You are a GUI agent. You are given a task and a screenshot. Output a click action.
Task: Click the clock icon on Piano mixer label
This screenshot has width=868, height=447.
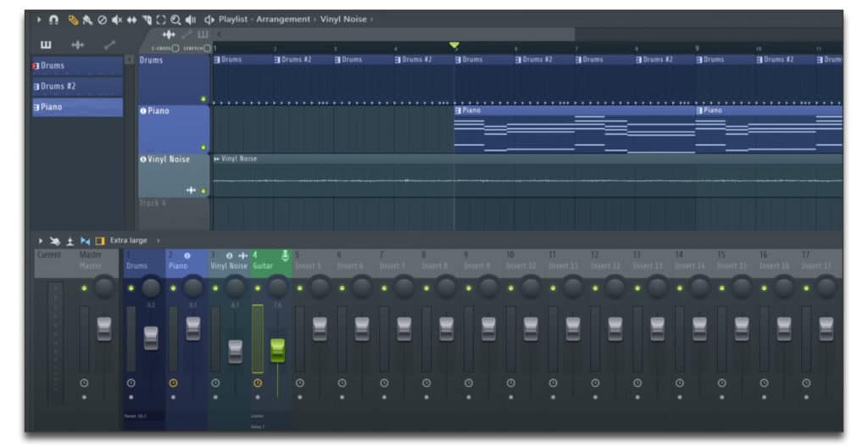[x=187, y=255]
